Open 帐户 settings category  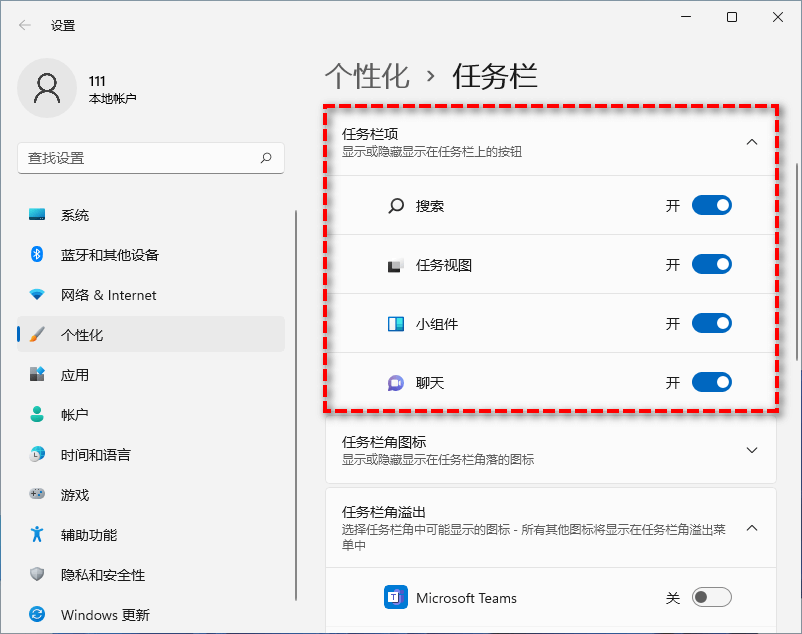tap(151, 414)
